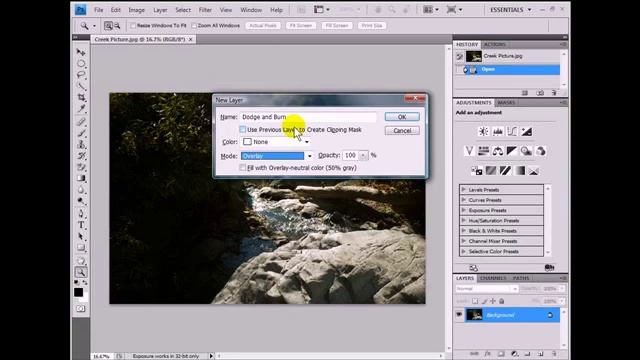Select the Elliptical Marquee tool
The width and height of the screenshot is (640, 360).
81,64
